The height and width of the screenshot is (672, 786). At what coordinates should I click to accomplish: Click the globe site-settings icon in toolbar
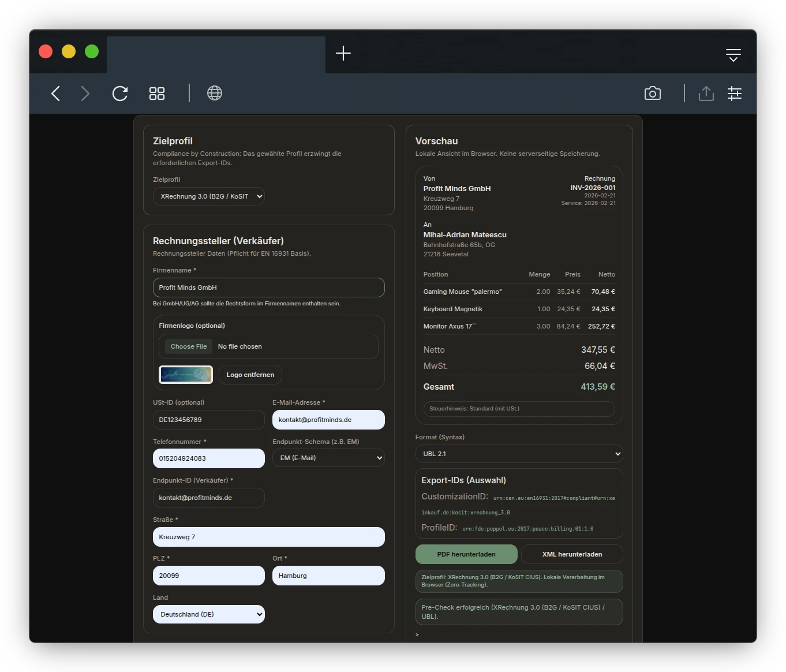(x=214, y=93)
